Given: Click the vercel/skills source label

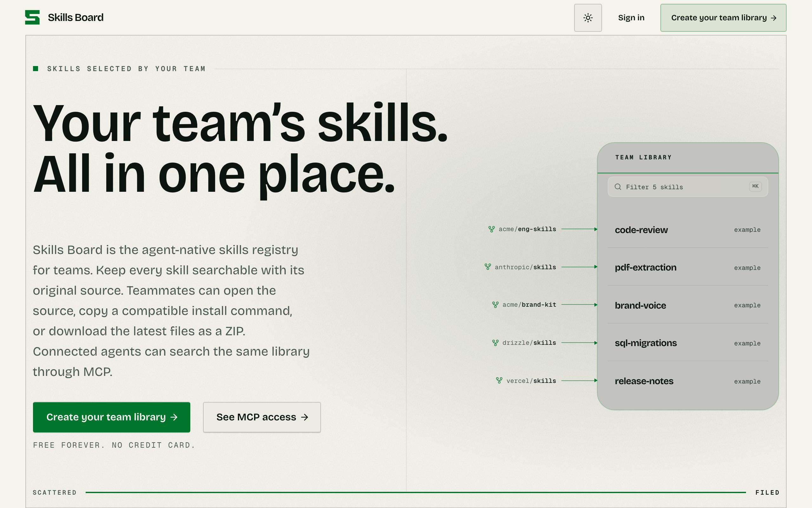Looking at the screenshot, I should pyautogui.click(x=531, y=381).
